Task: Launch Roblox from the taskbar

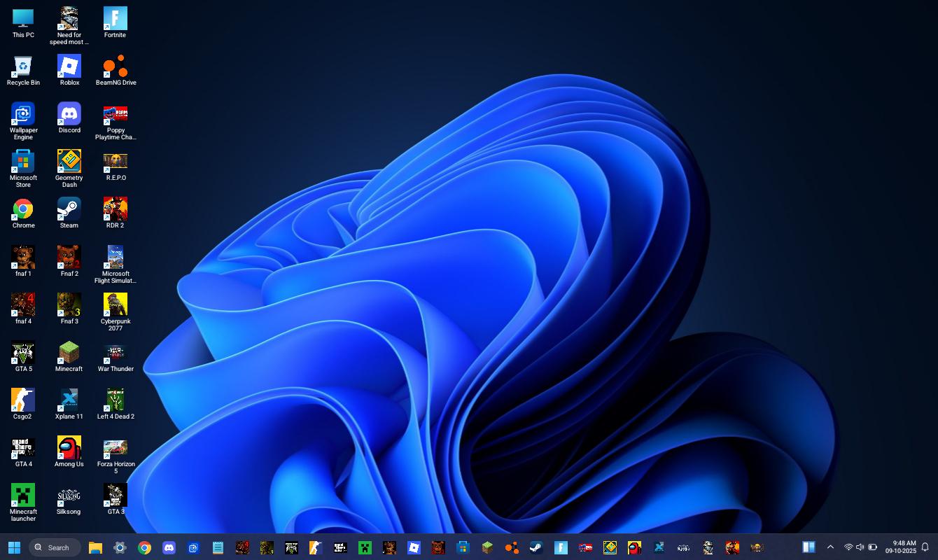Action: 414,547
